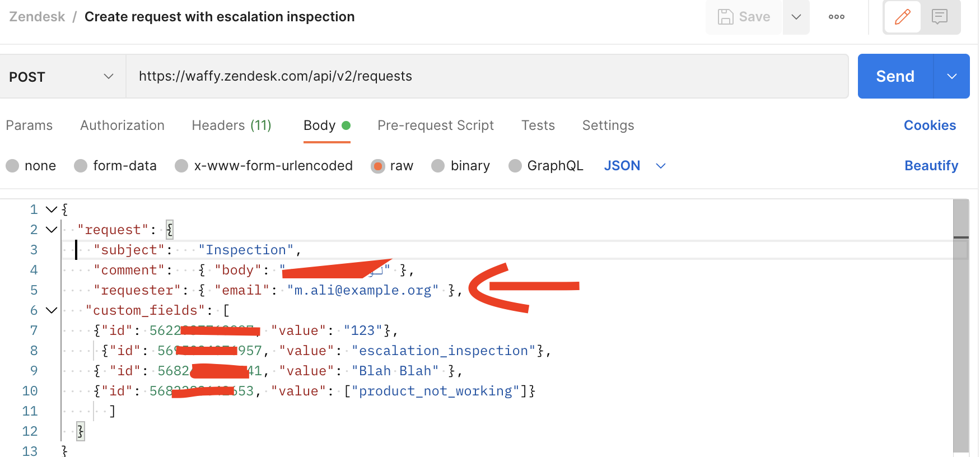Open the comments panel icon

tap(940, 17)
